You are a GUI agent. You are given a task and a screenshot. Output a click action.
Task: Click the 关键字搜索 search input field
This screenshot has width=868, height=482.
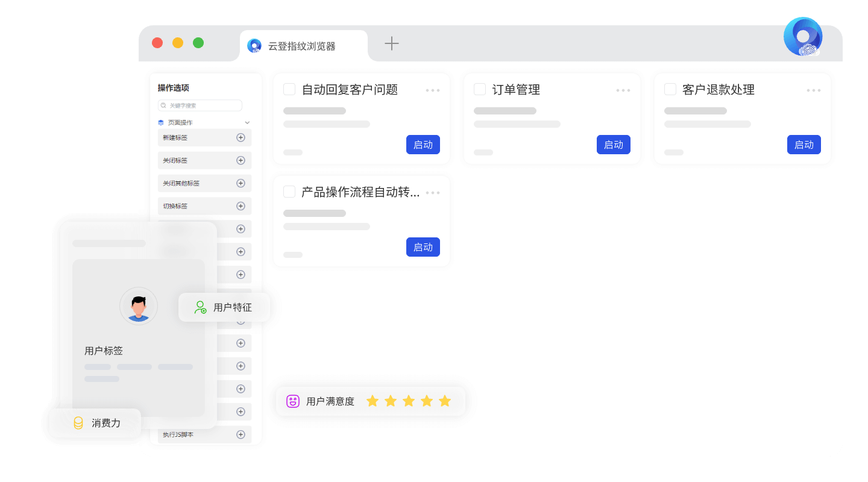200,105
